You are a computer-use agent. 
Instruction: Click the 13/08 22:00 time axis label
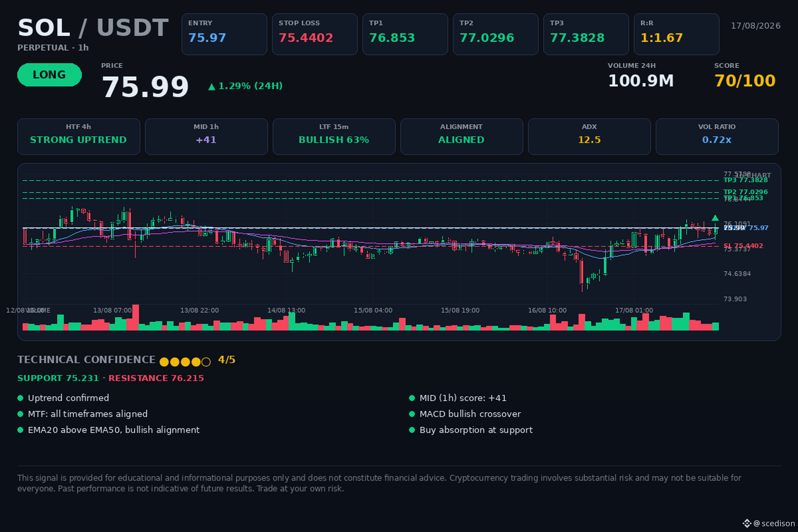(x=199, y=311)
